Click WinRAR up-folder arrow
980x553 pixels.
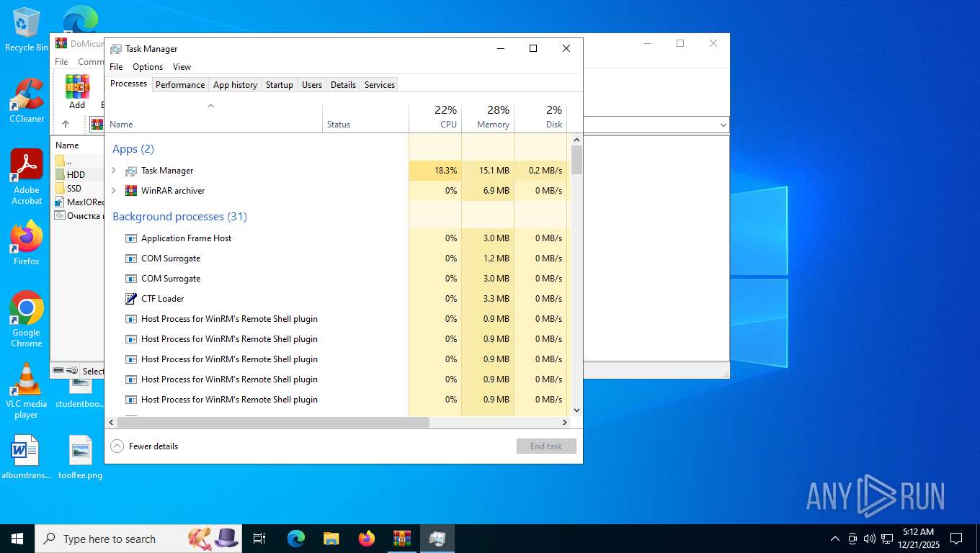[66, 124]
